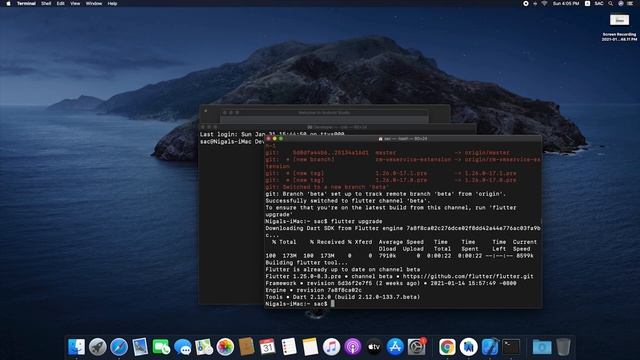
Task: Open Photos pinwheel icon in dock
Action: 225,347
